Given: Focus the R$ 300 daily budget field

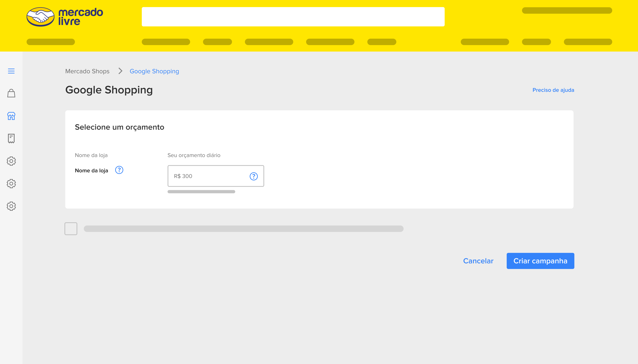Looking at the screenshot, I should pos(216,176).
